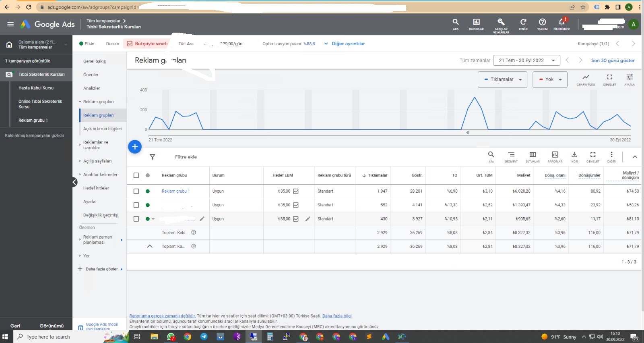Click Tüm kampanyalar breadcrumb
644x343 pixels.
pyautogui.click(x=103, y=21)
